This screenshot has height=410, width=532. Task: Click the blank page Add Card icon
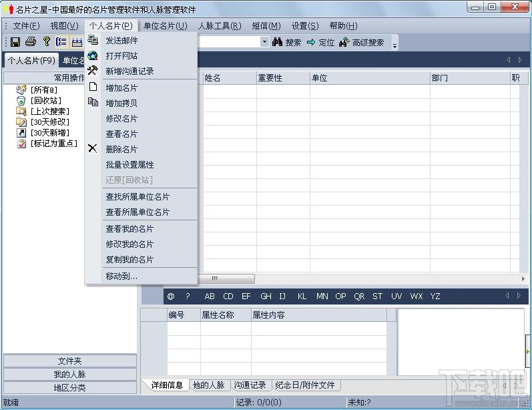click(93, 87)
